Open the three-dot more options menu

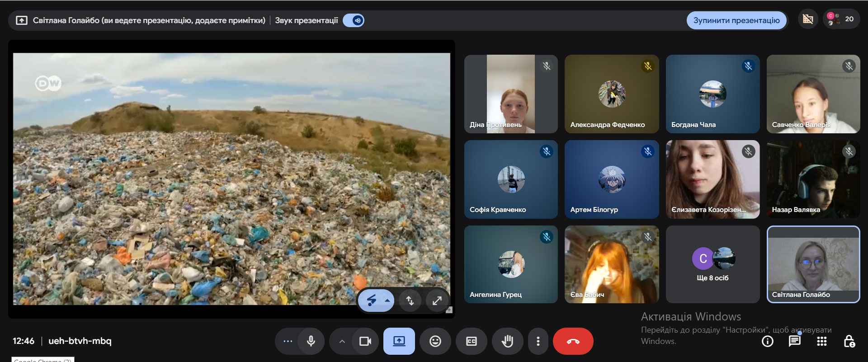point(538,341)
